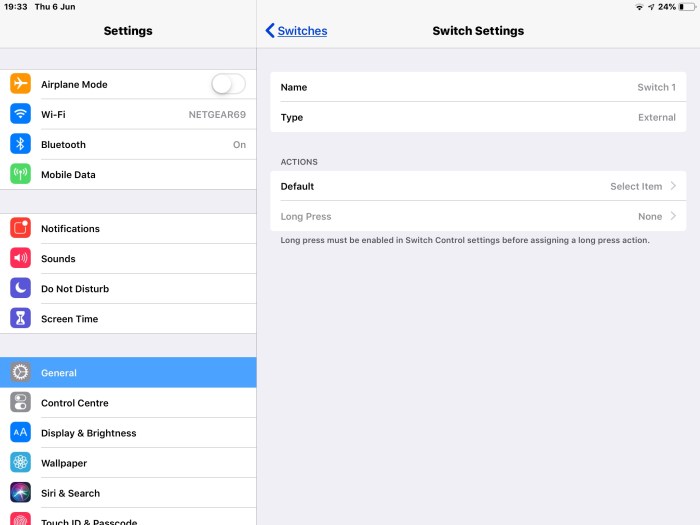Tap the Airplane Mode icon
Screen dimensions: 700x525
[20, 85]
